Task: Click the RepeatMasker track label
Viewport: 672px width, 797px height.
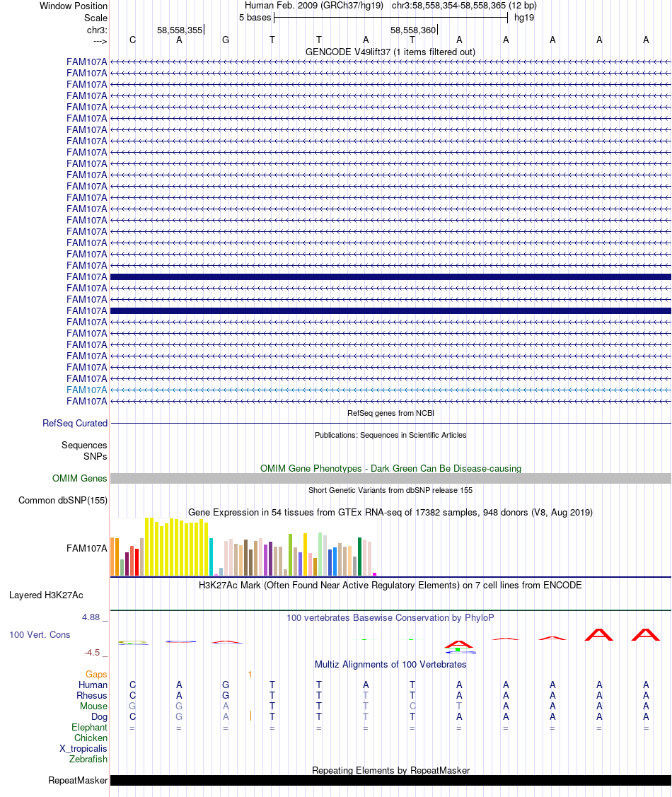Action: 78,780
